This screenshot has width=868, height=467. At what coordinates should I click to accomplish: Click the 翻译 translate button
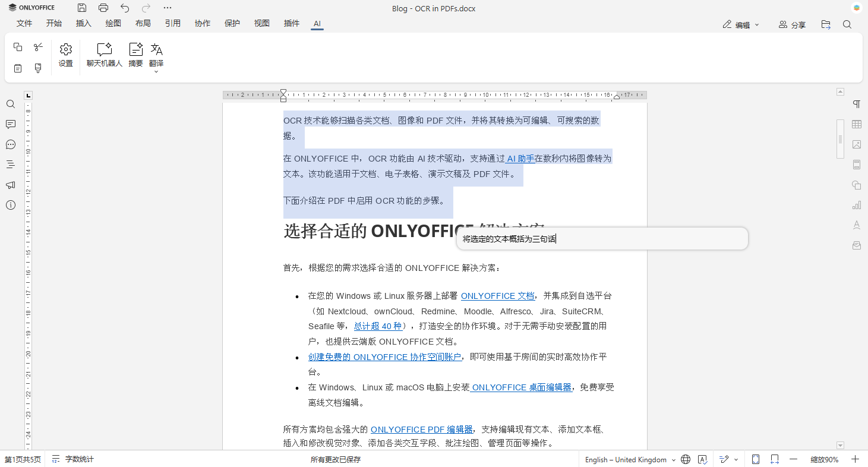(x=156, y=53)
